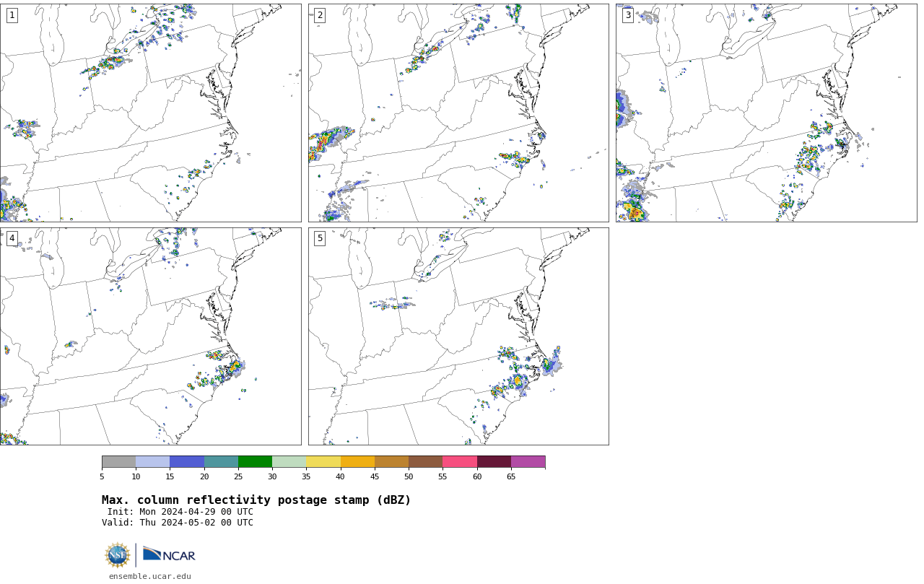
Task: Click the gray 5-10 dBZ color swatch
Action: pos(118,462)
